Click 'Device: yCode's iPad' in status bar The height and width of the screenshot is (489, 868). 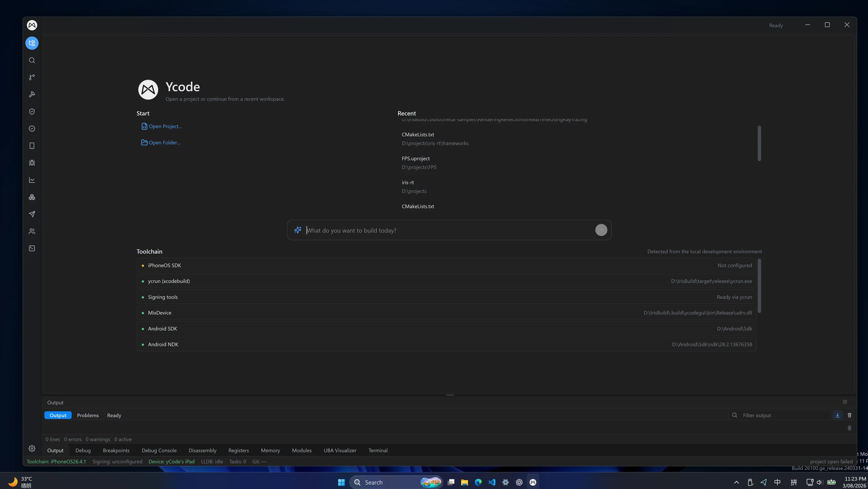(x=172, y=462)
